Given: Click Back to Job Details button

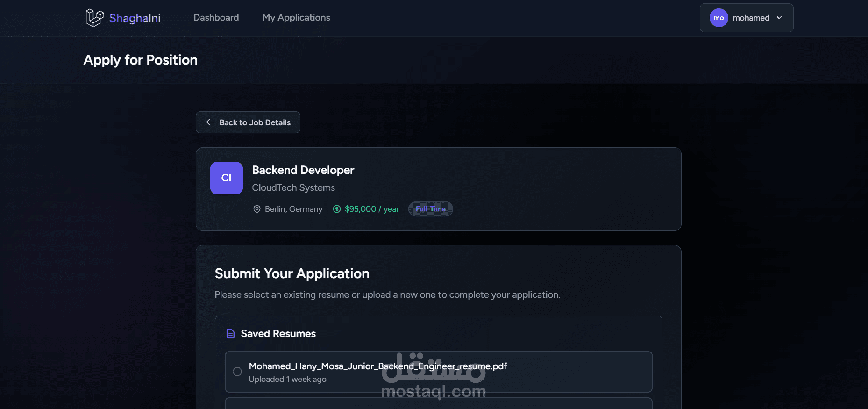Looking at the screenshot, I should pos(248,122).
